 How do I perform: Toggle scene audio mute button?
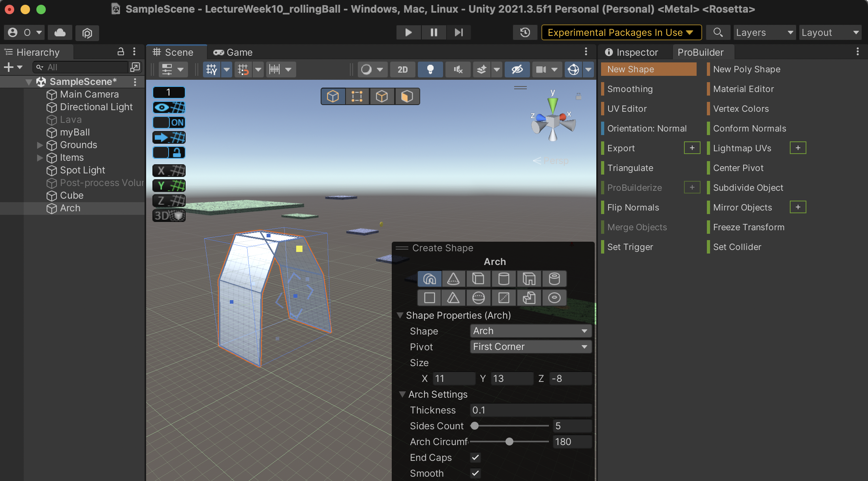[458, 70]
